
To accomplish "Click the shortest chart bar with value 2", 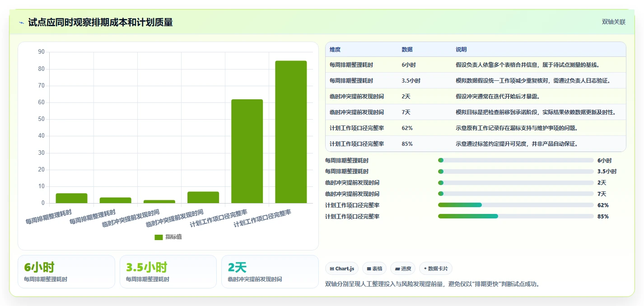I will [159, 202].
